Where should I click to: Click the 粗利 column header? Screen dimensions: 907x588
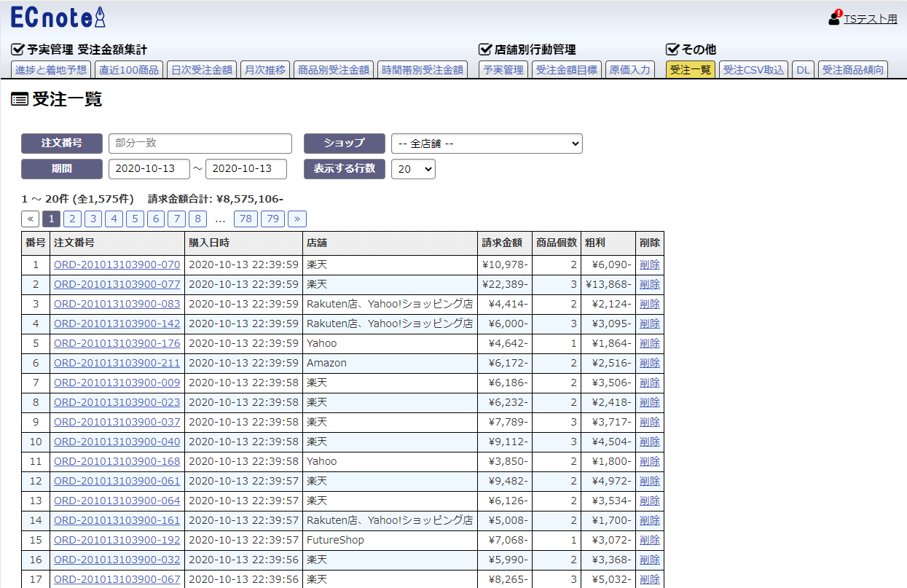coord(608,243)
